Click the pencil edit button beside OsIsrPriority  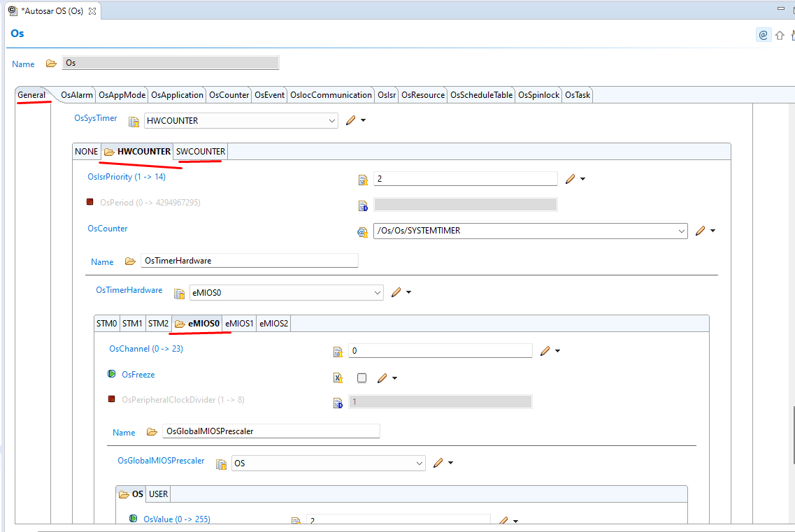coord(570,179)
